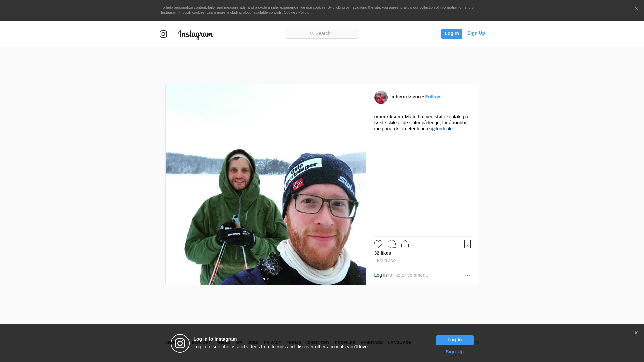Save post with bookmark icon

467,244
